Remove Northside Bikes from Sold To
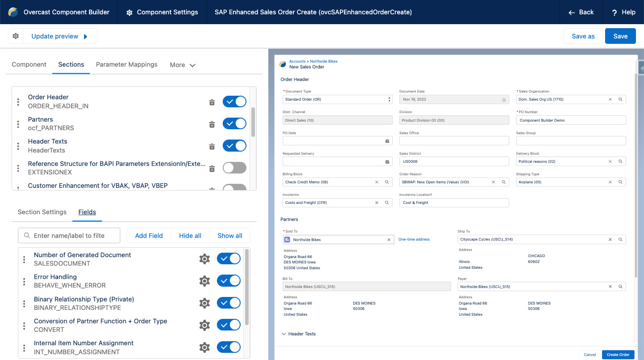The width and height of the screenshot is (644, 360). 389,240
